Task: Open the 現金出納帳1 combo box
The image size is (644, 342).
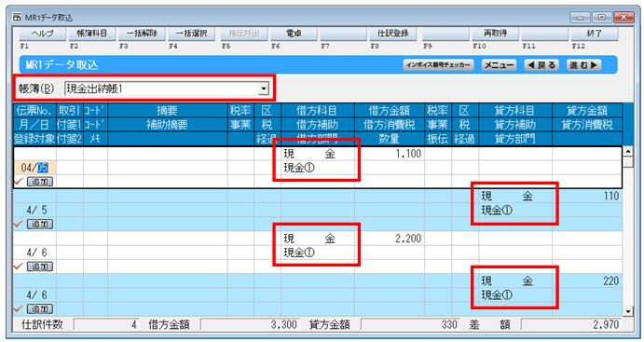Action: coord(166,89)
